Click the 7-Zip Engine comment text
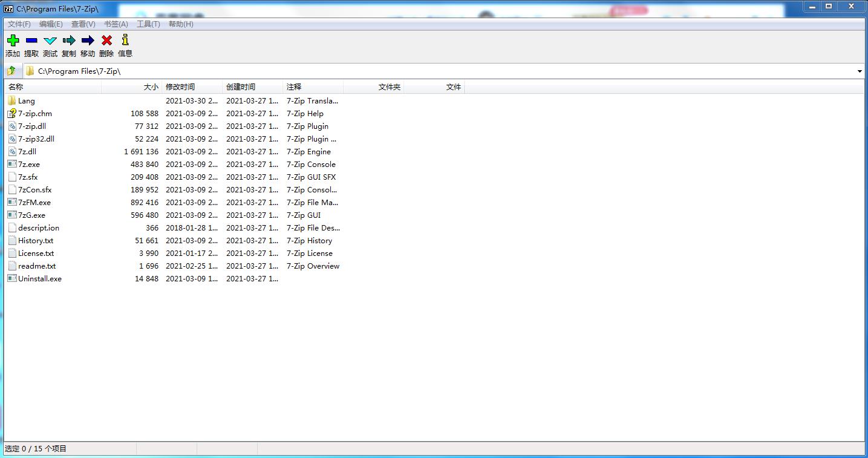Viewport: 868px width, 458px height. (308, 152)
